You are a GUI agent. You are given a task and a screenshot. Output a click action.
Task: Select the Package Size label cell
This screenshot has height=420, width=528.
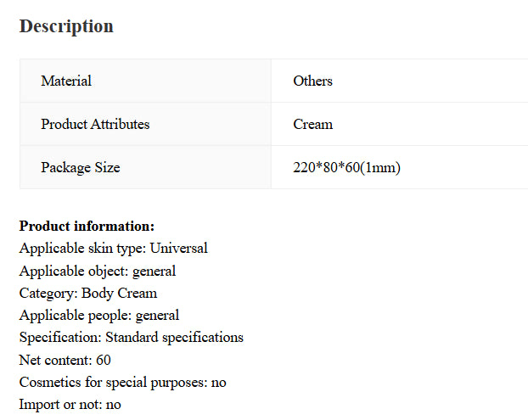pos(81,168)
